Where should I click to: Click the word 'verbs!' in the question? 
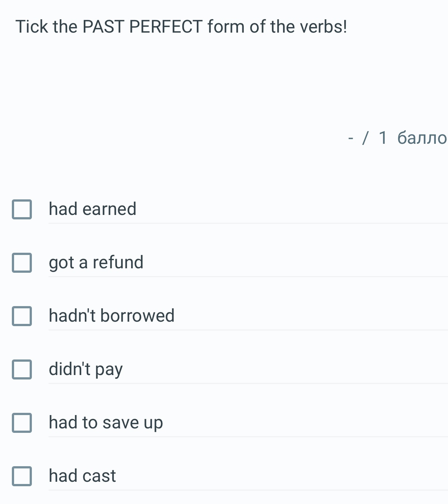[x=323, y=27]
